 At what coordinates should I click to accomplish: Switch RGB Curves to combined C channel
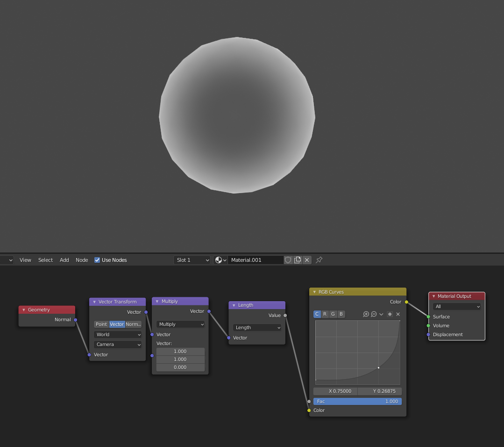click(x=317, y=314)
